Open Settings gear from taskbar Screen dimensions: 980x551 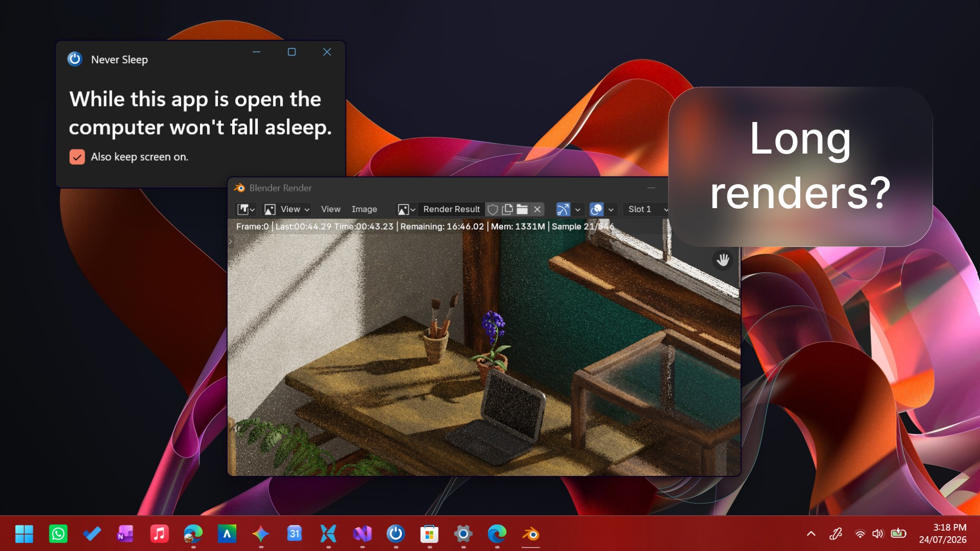pyautogui.click(x=463, y=534)
